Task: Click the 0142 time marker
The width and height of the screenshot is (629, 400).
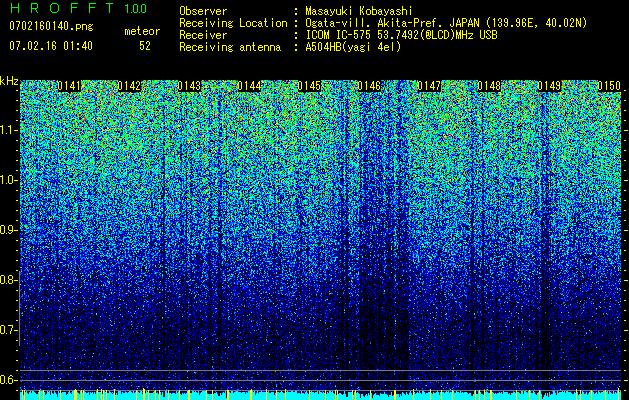Action: [129, 86]
